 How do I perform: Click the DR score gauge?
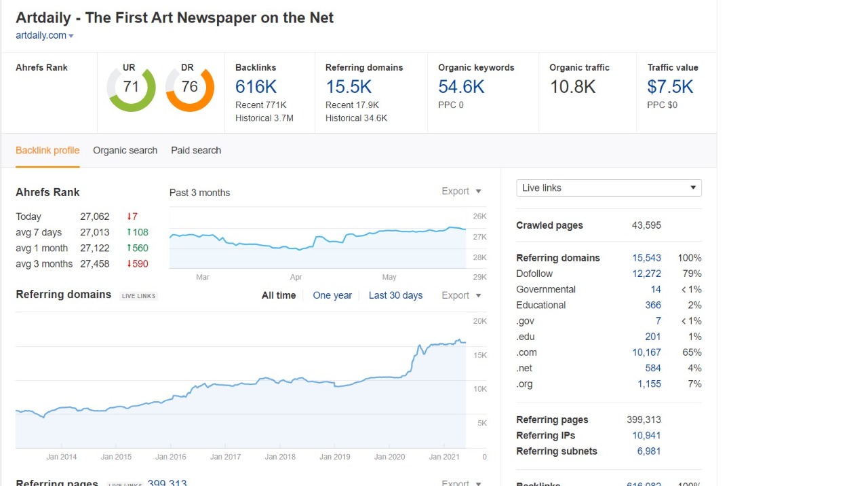(188, 88)
